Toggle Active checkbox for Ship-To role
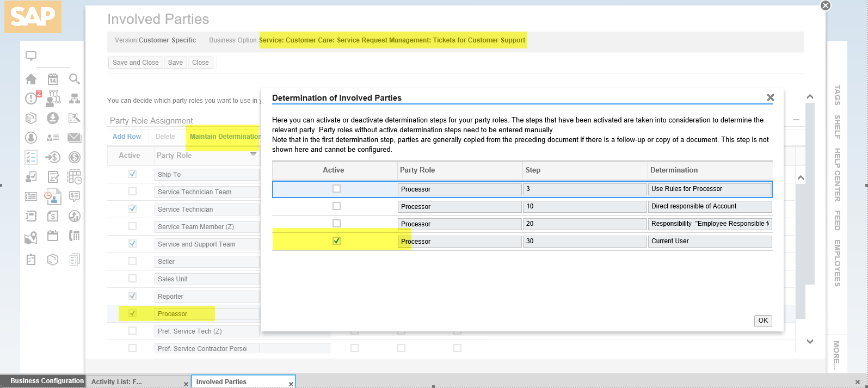 tap(132, 174)
